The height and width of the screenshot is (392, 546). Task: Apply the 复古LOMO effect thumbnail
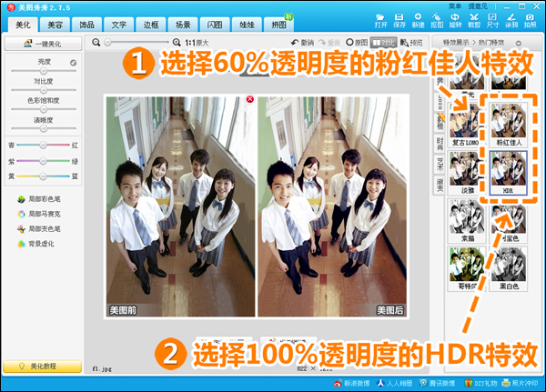[x=466, y=124]
